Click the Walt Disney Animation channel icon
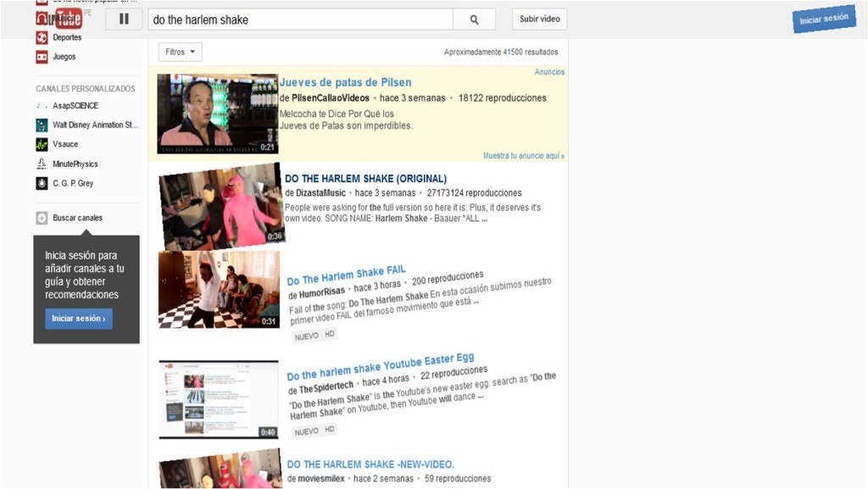 (42, 125)
